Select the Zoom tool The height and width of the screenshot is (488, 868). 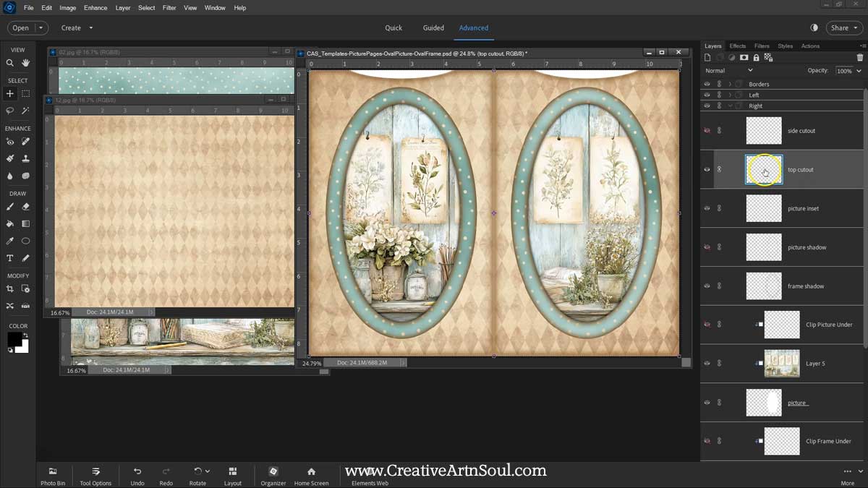(x=10, y=63)
